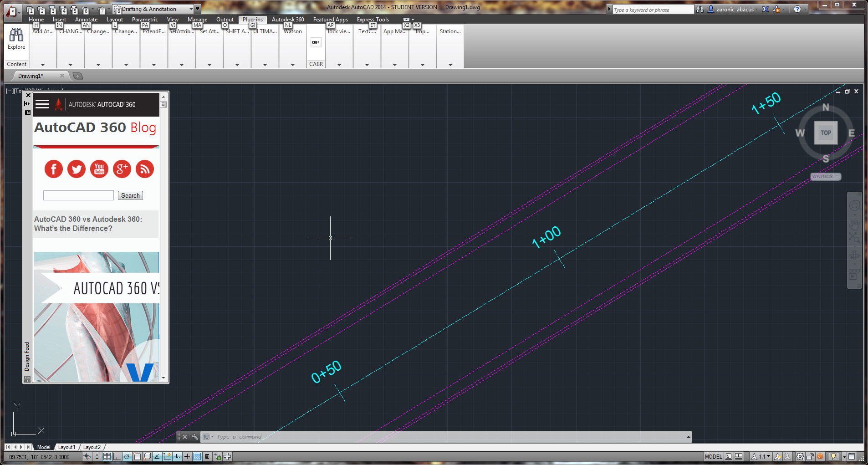
Task: Switch to the Express Tools ribbon tab
Action: pyautogui.click(x=373, y=20)
